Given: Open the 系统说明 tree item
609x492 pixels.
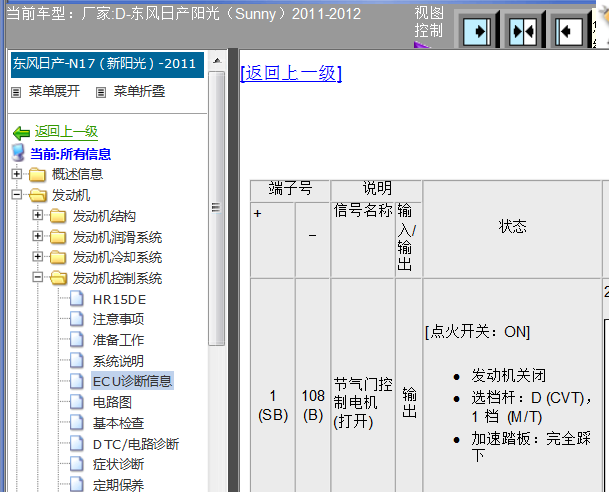Looking at the screenshot, I should tap(118, 361).
